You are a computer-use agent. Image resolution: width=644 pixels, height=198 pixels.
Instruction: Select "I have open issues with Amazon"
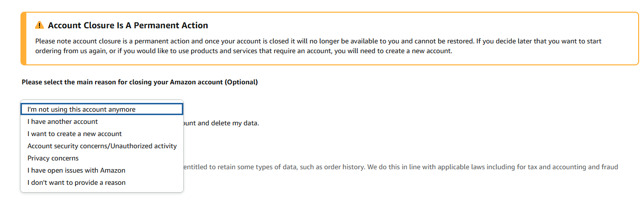coord(102,170)
